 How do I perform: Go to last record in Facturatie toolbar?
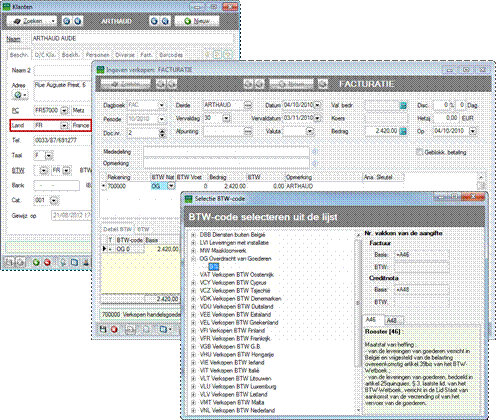click(x=259, y=84)
